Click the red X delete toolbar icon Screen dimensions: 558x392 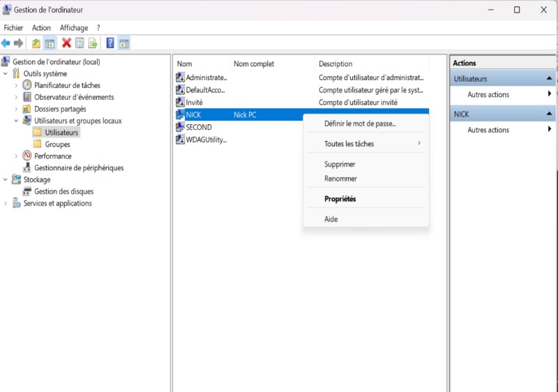pos(66,43)
